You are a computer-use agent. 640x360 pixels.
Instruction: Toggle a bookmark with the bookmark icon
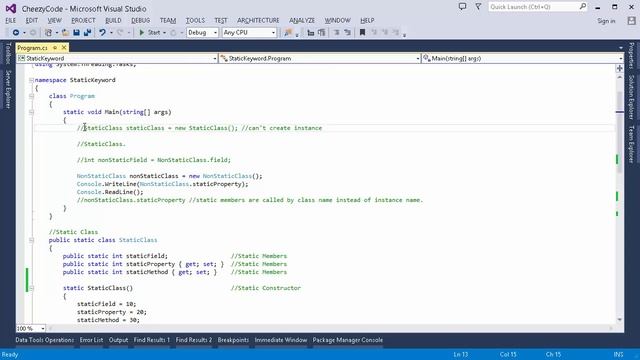point(362,32)
